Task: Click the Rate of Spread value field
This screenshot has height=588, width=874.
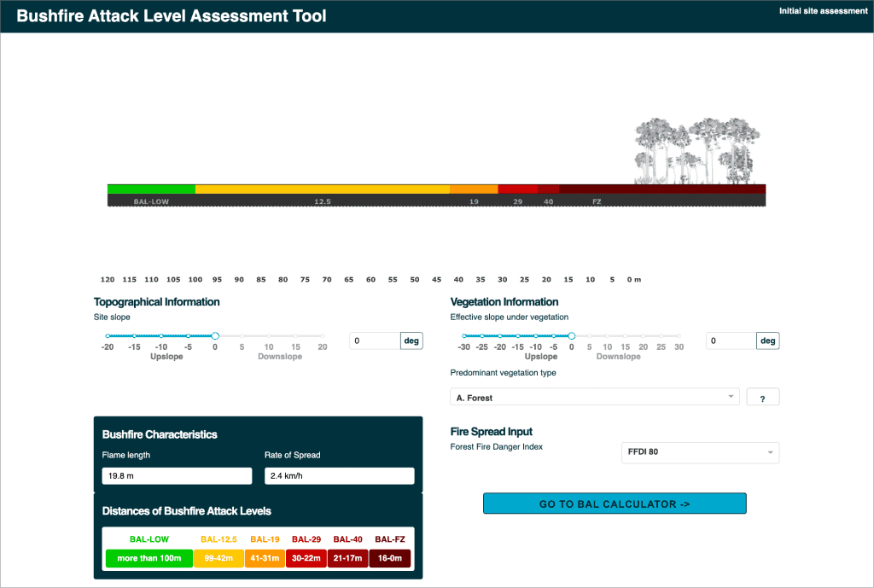Action: click(x=339, y=476)
